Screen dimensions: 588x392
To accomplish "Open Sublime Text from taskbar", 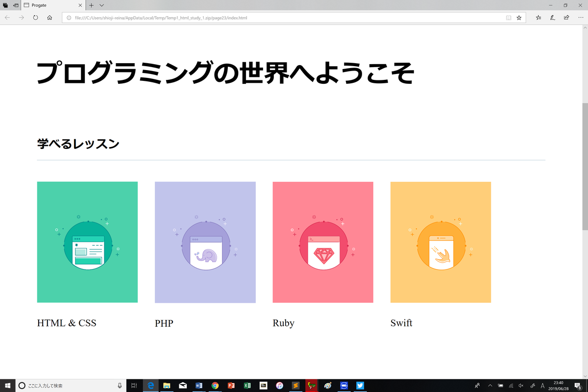I will point(295,386).
